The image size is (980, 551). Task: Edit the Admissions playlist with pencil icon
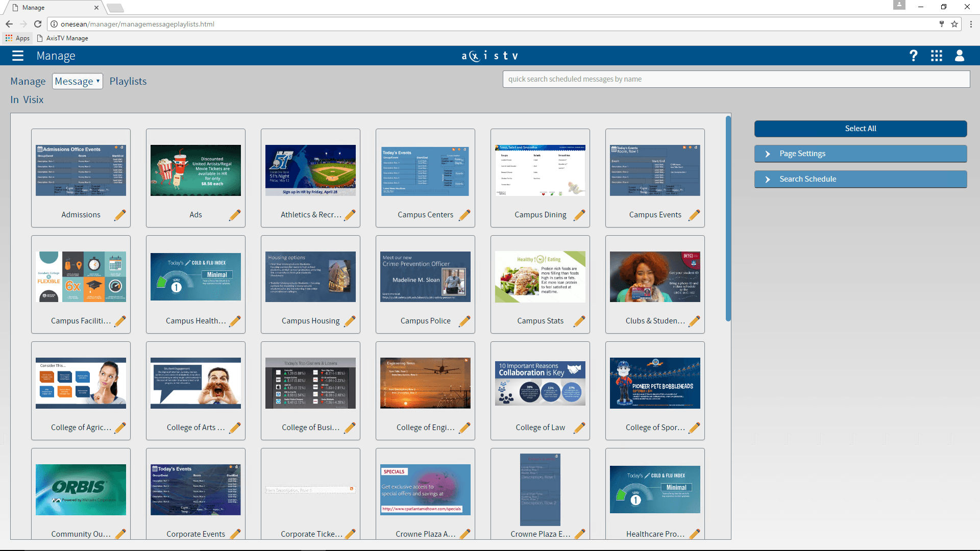click(120, 215)
